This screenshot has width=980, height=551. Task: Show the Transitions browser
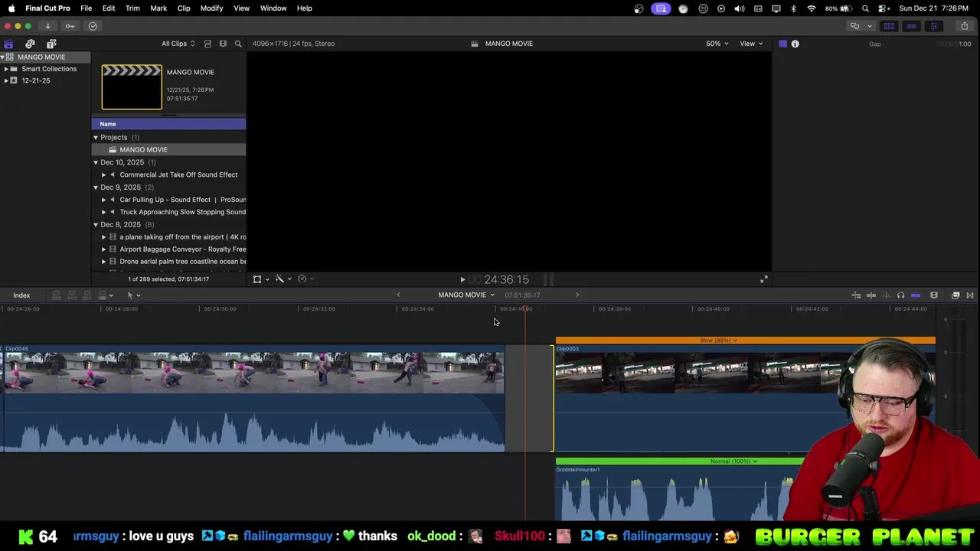[970, 295]
